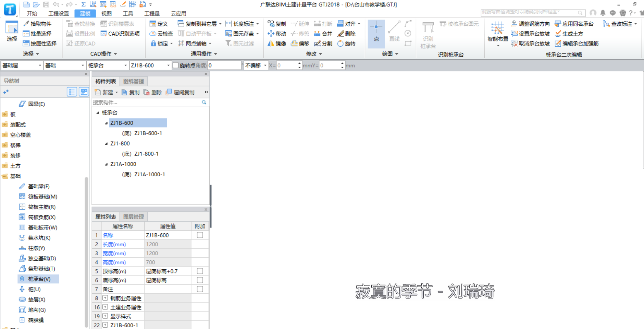The width and height of the screenshot is (644, 329).
Task: Open 编辑承台加强筋 edit cap reinforcement
Action: pyautogui.click(x=577, y=44)
